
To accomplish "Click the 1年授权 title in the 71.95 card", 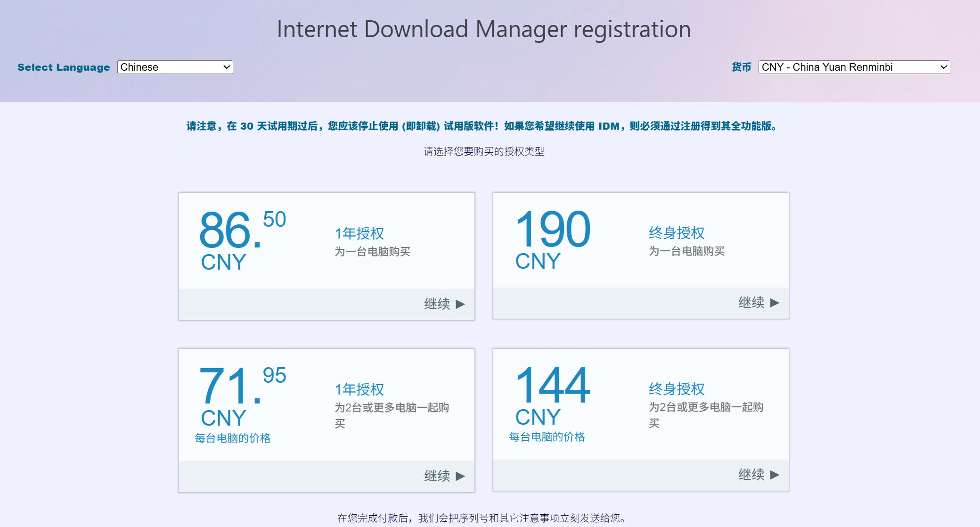I will [x=359, y=389].
